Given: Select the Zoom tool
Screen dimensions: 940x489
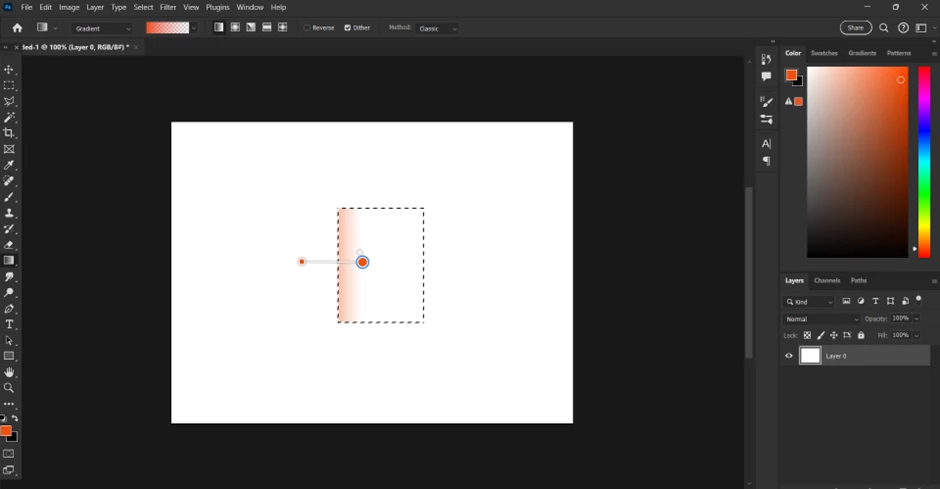Looking at the screenshot, I should pos(9,388).
